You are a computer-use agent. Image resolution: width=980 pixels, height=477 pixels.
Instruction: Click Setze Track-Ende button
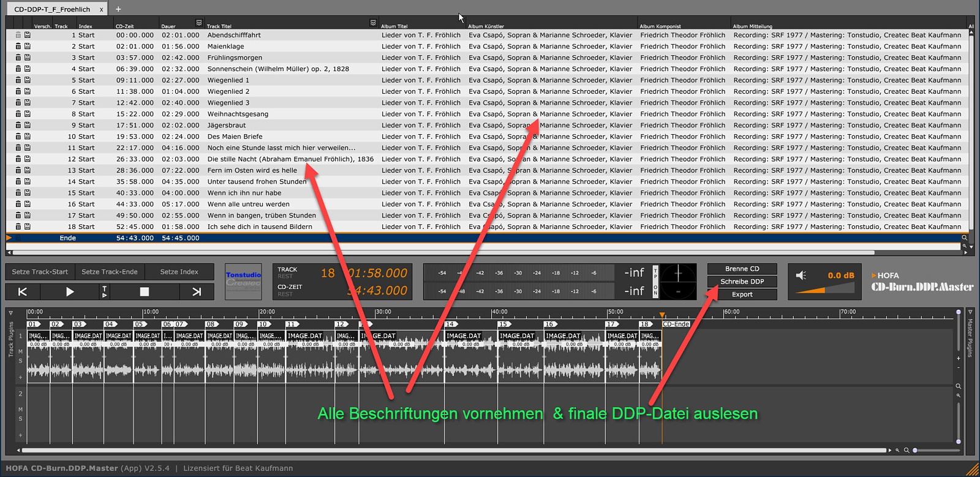(x=110, y=272)
